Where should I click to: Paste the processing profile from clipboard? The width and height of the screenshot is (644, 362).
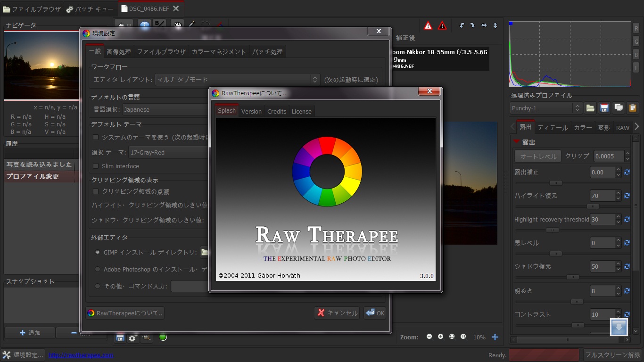pos(632,108)
